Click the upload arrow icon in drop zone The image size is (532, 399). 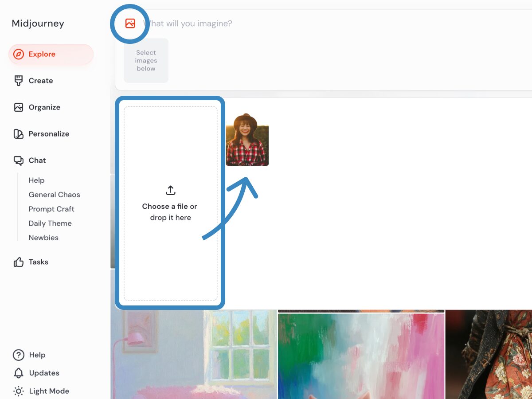(171, 190)
